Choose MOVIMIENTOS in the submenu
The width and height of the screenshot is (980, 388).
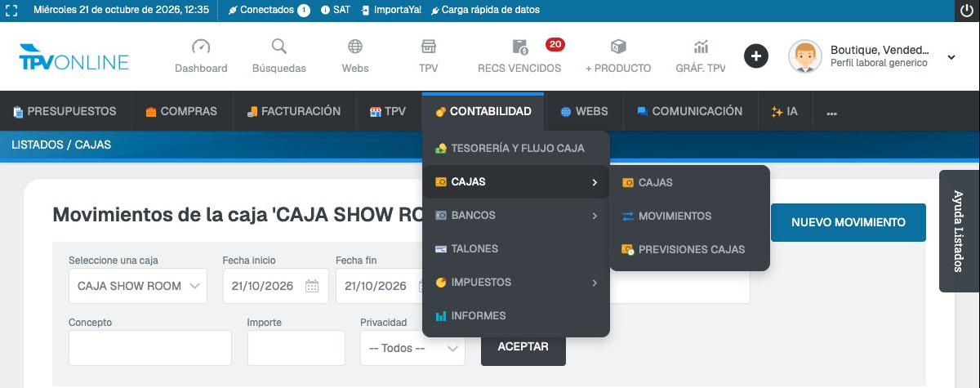(x=689, y=216)
